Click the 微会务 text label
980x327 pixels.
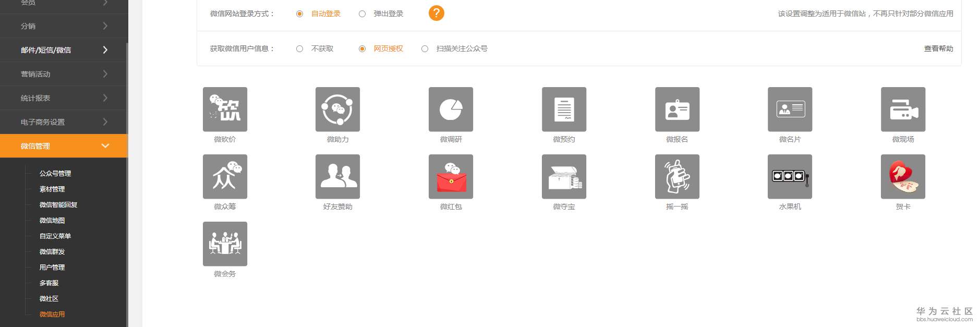(x=225, y=274)
